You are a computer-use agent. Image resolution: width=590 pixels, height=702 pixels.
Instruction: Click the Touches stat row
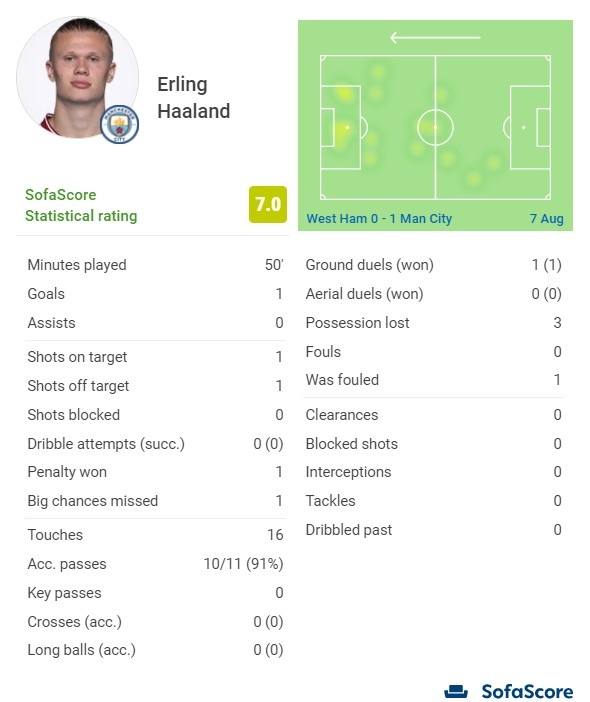click(155, 535)
